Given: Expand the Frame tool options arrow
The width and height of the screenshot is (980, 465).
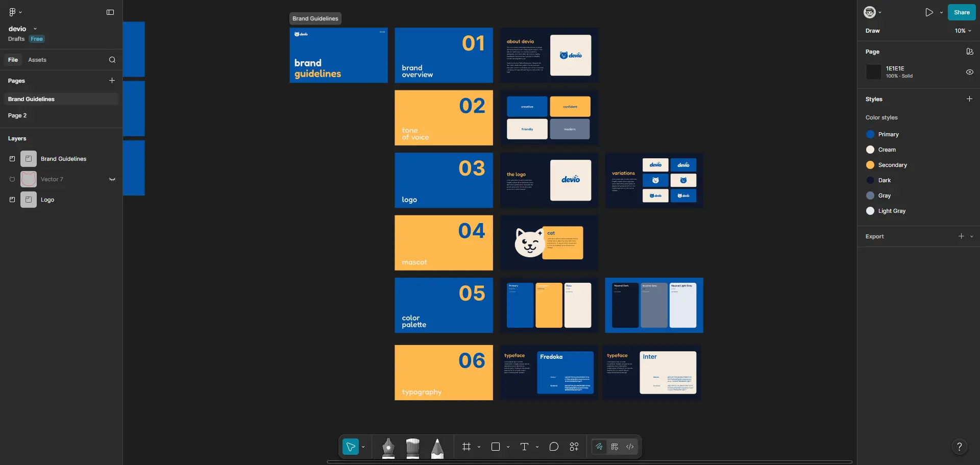Looking at the screenshot, I should click(479, 447).
